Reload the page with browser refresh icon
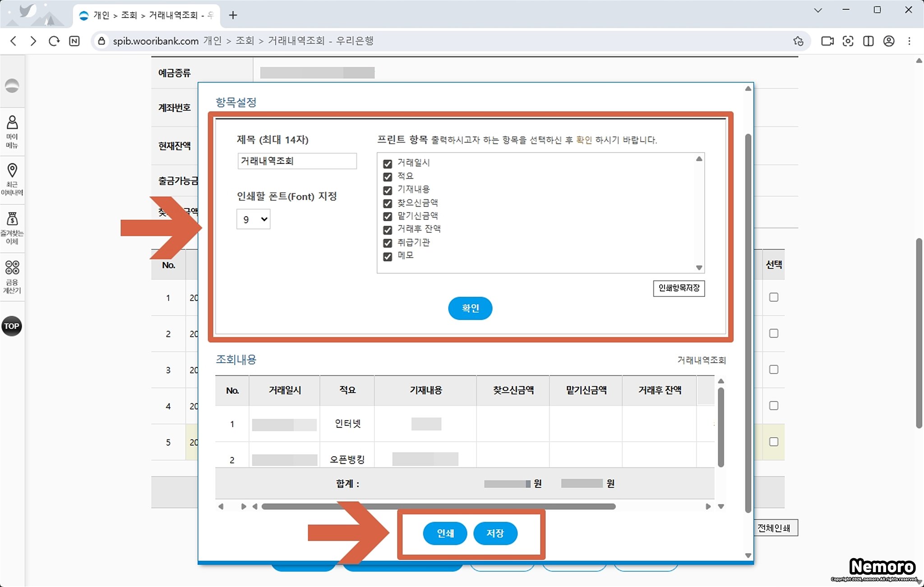The image size is (924, 587). (x=54, y=41)
